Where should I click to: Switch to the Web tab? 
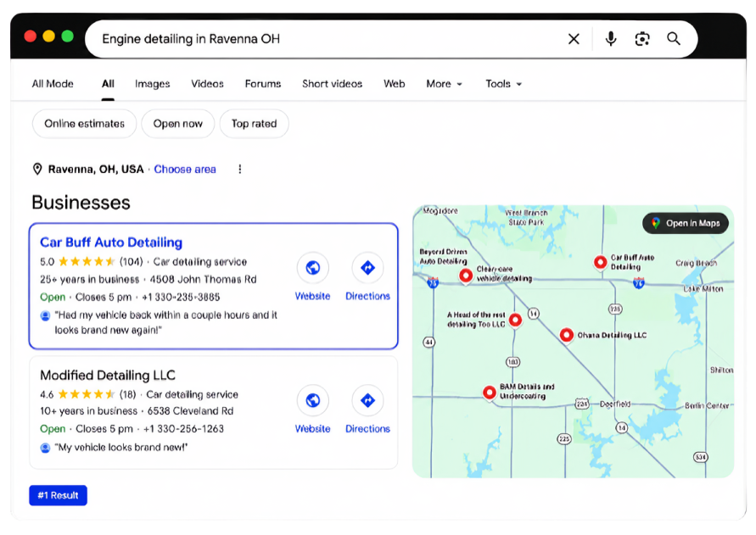click(394, 84)
